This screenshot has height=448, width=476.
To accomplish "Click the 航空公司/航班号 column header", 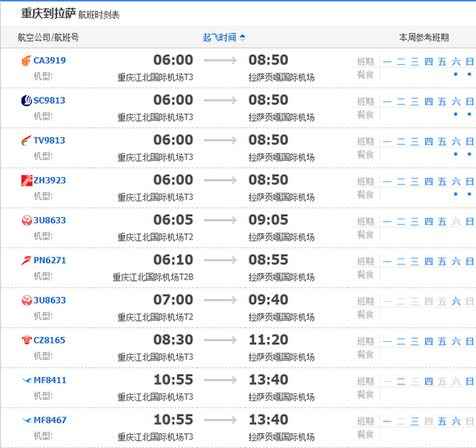I will click(x=48, y=37).
